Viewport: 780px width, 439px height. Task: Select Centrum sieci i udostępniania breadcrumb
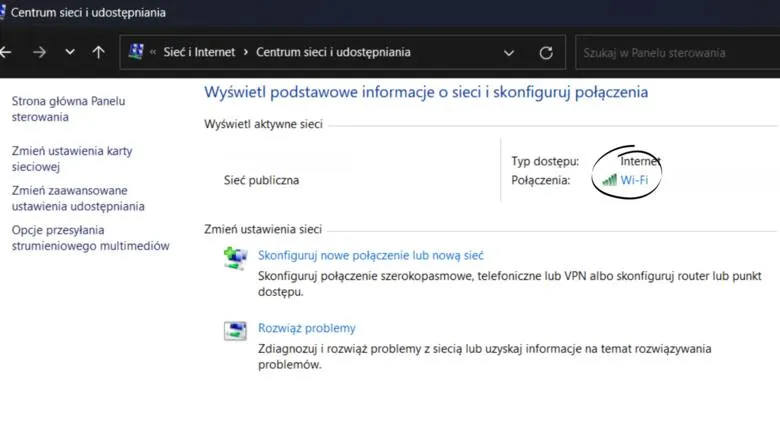click(333, 52)
